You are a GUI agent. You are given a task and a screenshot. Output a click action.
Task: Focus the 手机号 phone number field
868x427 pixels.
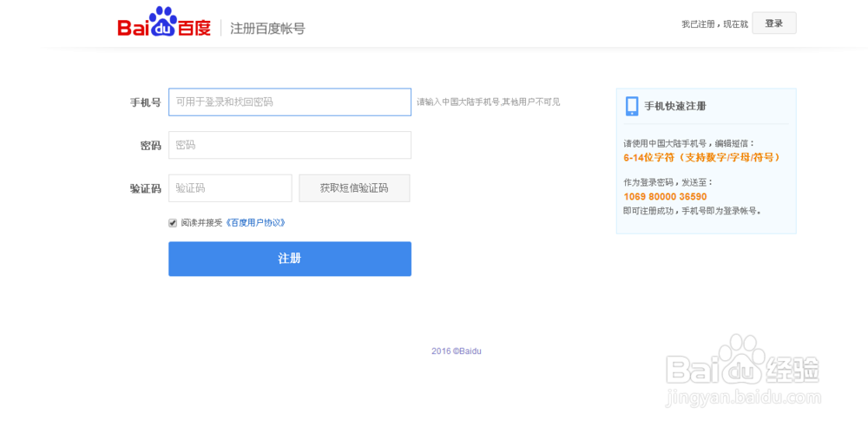pos(290,102)
